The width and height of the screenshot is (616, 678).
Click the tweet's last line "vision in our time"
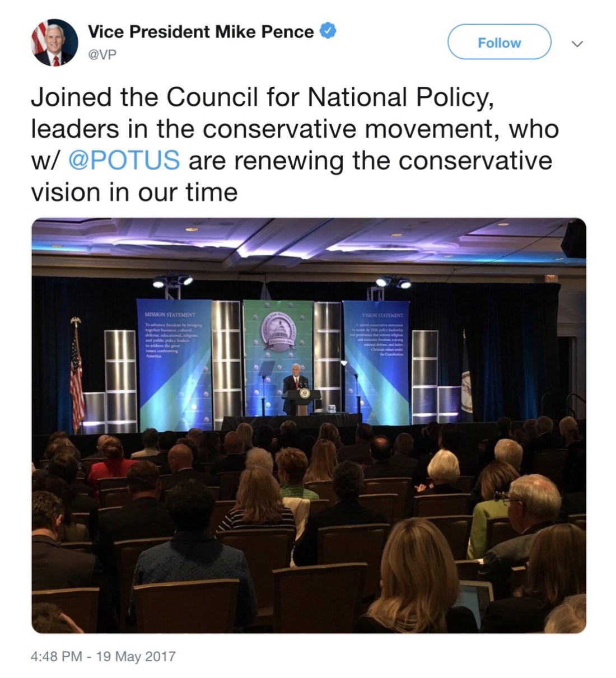(134, 192)
